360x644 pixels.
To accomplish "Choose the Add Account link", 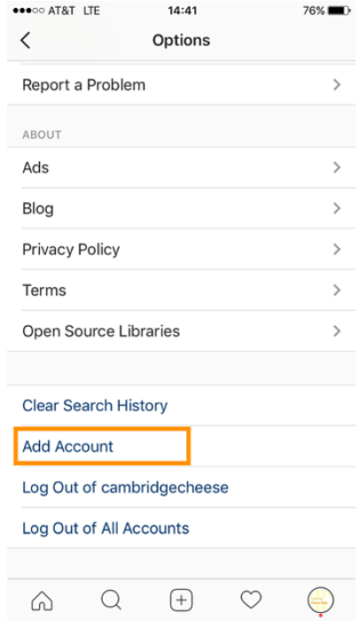I will [67, 446].
